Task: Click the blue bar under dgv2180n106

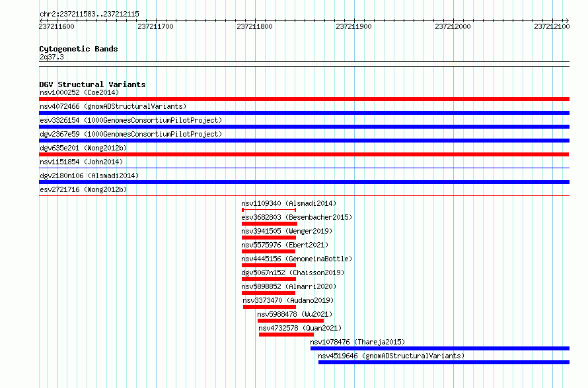Action: (304, 182)
